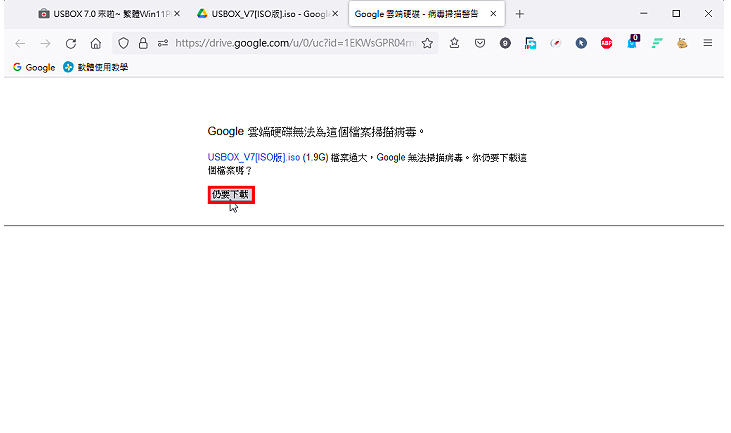Open the blue screen-share extension icon

tap(531, 43)
